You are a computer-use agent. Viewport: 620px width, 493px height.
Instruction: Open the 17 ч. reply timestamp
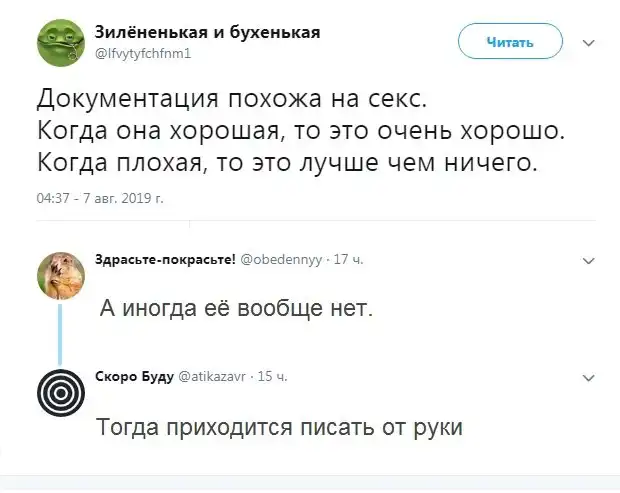[x=349, y=260]
